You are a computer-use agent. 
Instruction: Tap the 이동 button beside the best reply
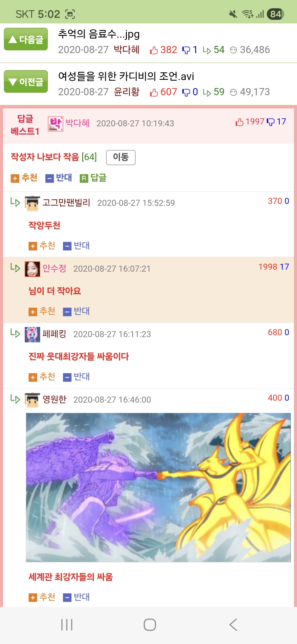pos(121,157)
